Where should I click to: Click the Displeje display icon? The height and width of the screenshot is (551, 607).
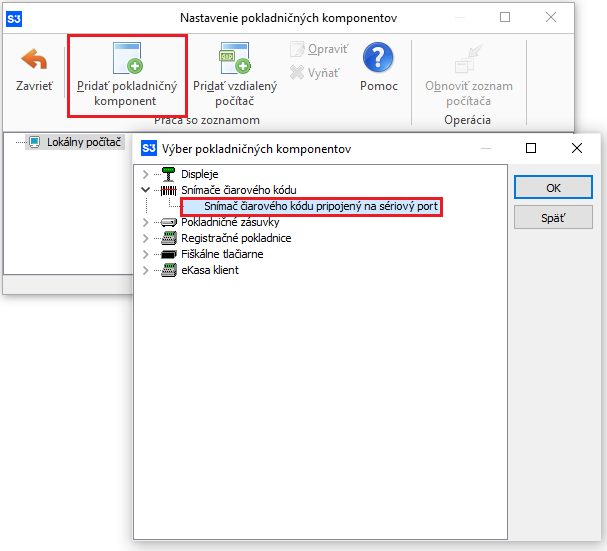(168, 174)
